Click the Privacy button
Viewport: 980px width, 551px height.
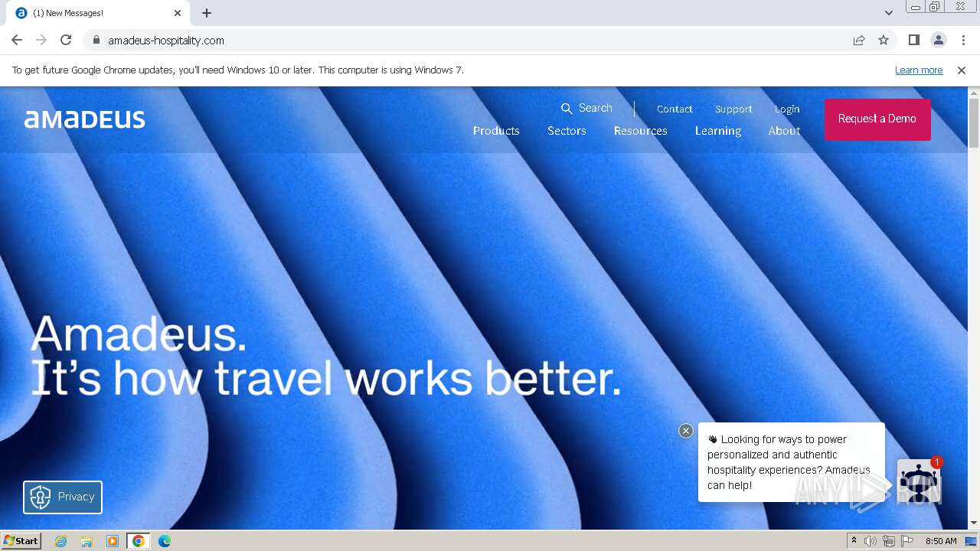(63, 497)
